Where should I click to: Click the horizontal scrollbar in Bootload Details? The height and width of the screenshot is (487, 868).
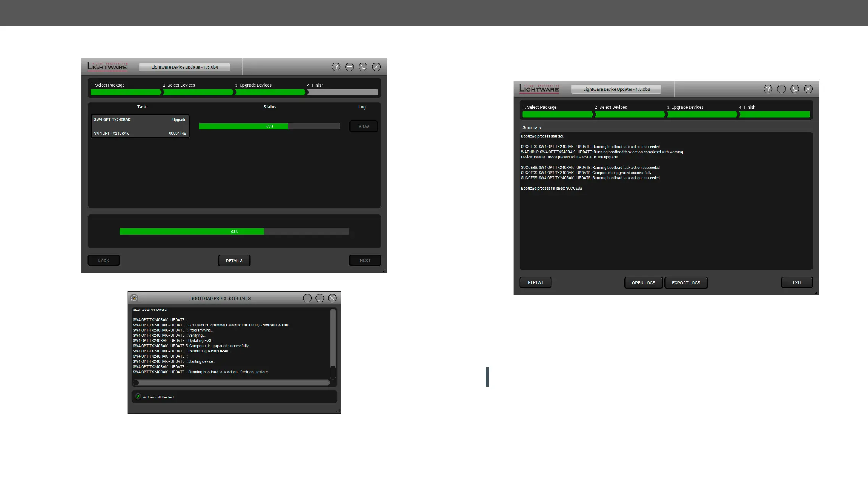(x=231, y=382)
